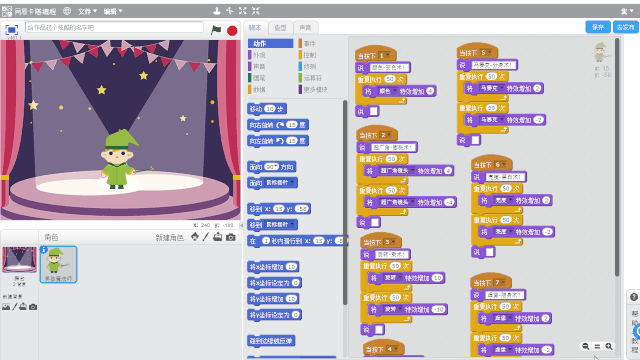
Task: Open the 文件 menu
Action: 87,11
